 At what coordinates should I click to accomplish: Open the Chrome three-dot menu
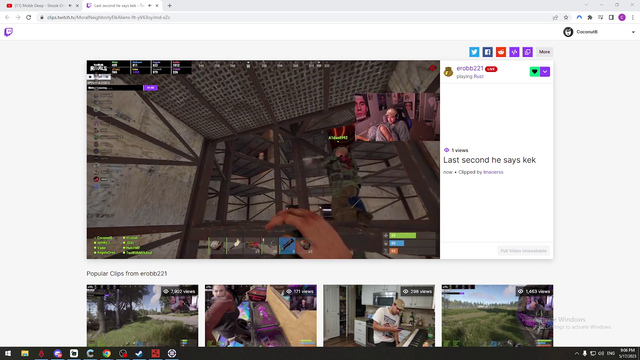[x=633, y=18]
